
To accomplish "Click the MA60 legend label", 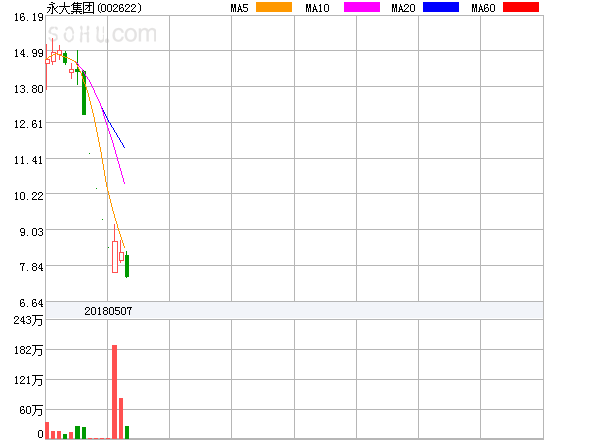I will coord(483,8).
